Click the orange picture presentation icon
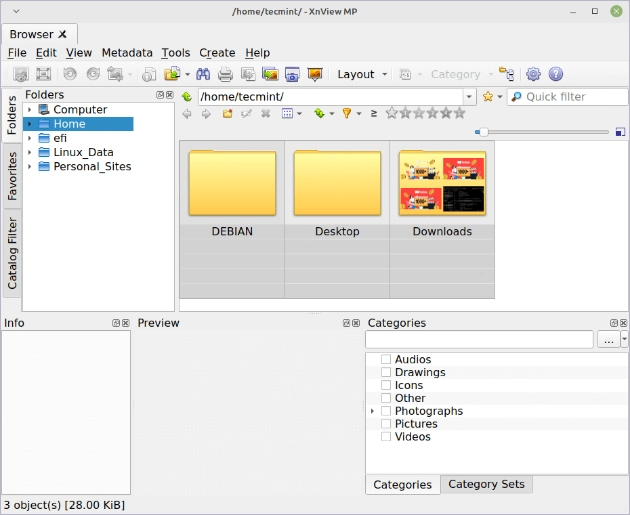 click(x=315, y=74)
